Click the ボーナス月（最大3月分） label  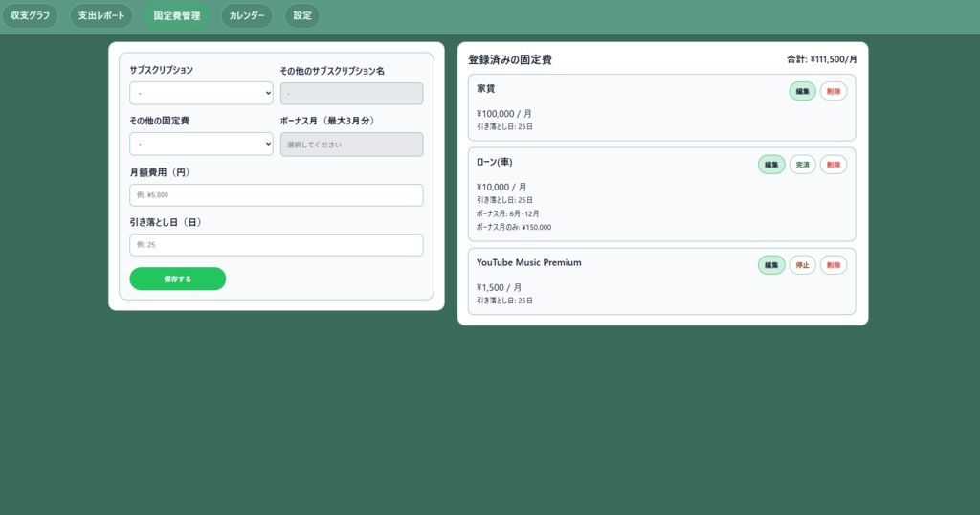[x=327, y=121]
